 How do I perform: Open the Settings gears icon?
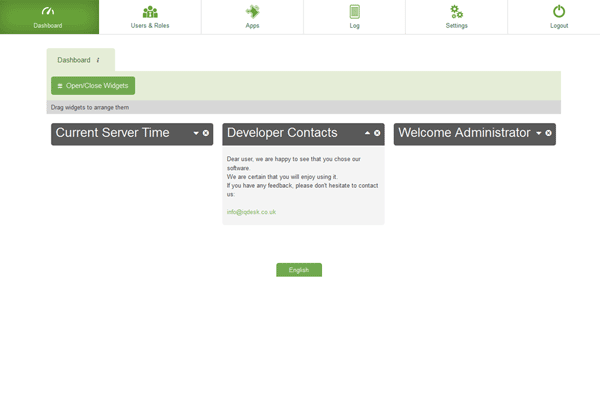click(x=456, y=12)
